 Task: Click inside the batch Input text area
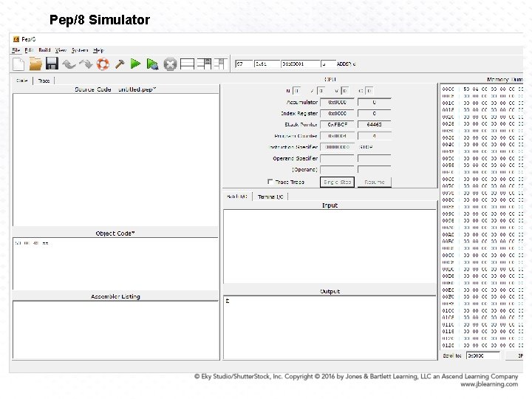pyautogui.click(x=330, y=247)
